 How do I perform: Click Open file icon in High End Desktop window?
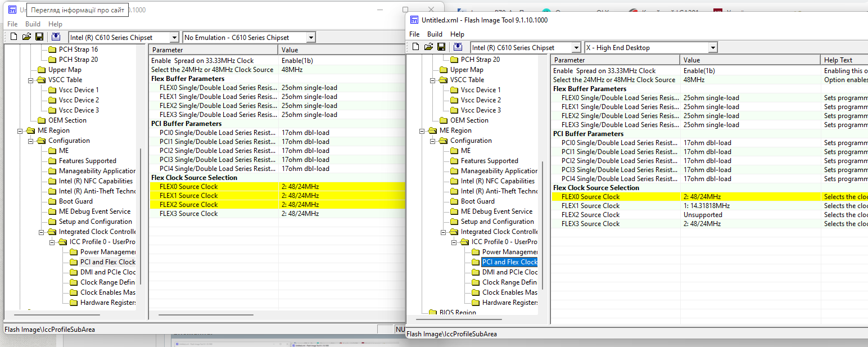428,47
